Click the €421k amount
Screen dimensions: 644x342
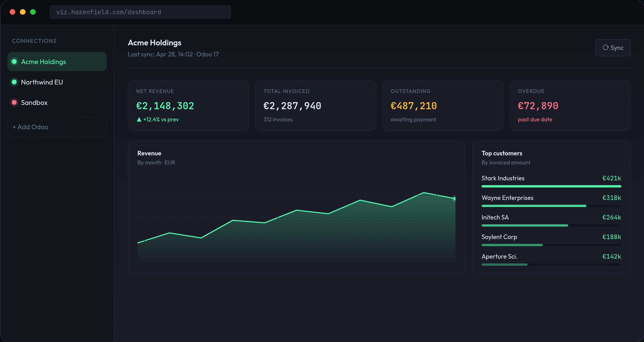tap(612, 178)
